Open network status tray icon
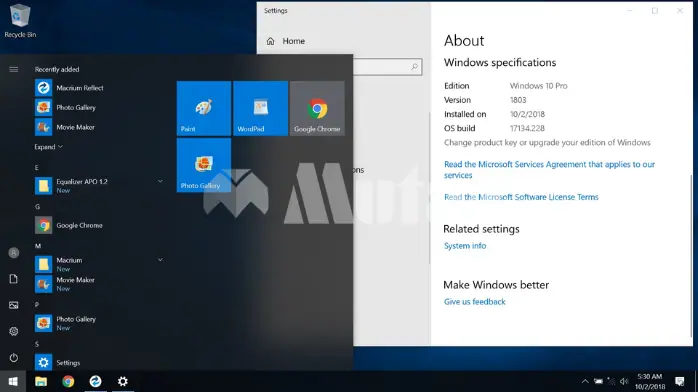The image size is (698, 392). pyautogui.click(x=611, y=381)
